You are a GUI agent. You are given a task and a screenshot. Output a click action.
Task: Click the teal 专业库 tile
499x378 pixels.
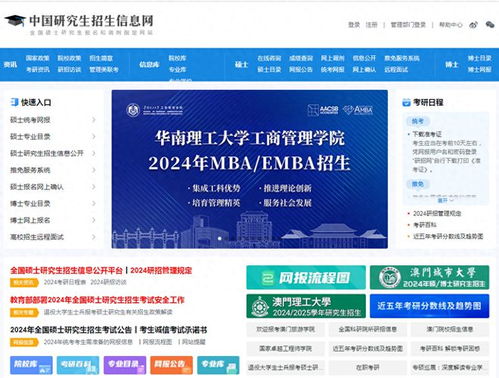click(218, 365)
